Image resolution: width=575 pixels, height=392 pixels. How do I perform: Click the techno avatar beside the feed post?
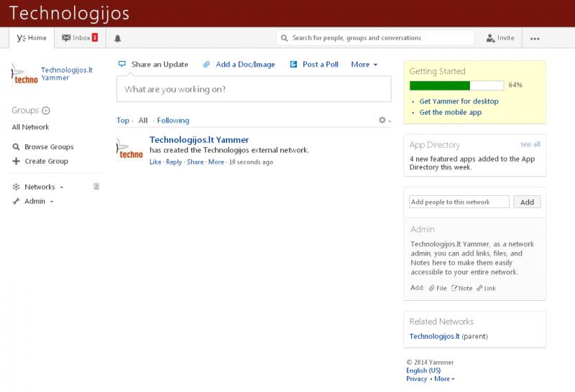130,149
